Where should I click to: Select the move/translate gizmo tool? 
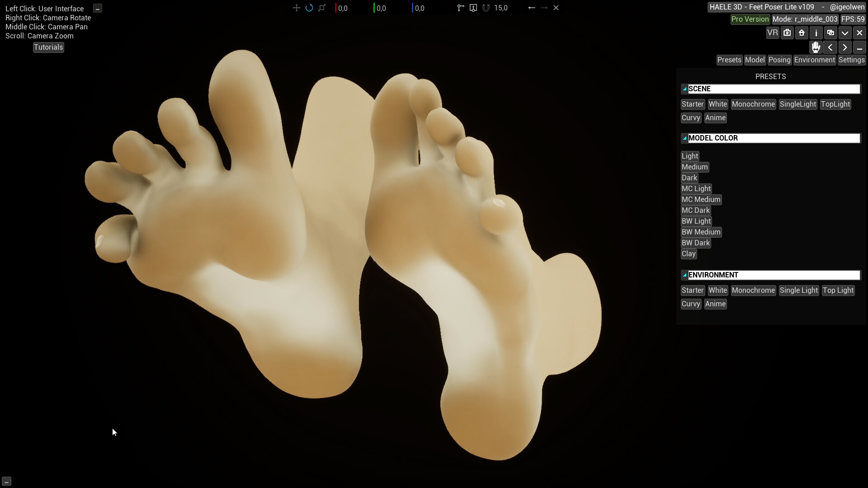(296, 8)
